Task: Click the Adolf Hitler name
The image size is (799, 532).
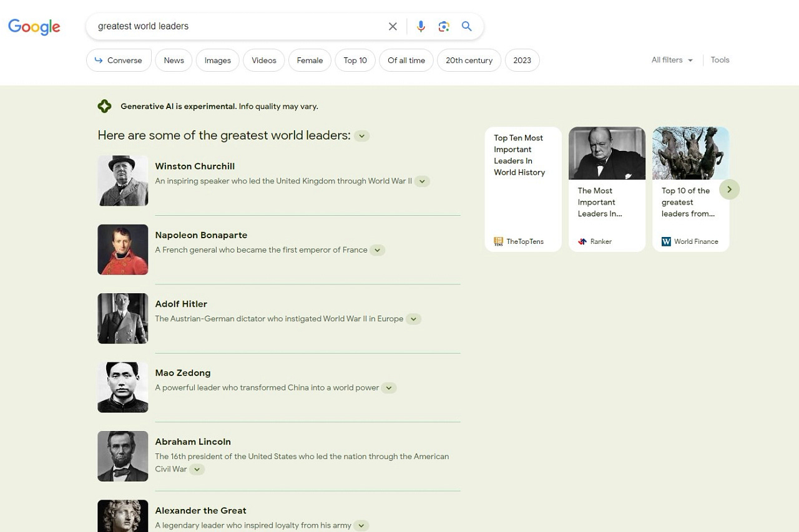Action: tap(181, 304)
